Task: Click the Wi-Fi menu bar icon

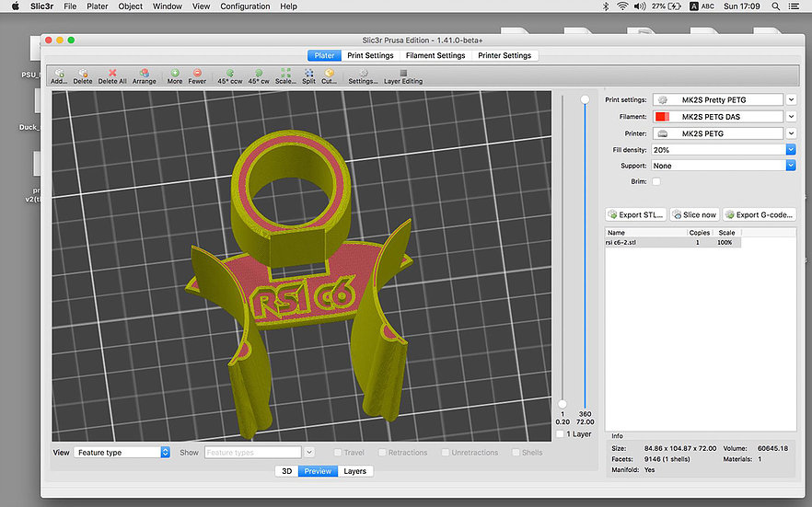Action: (622, 6)
